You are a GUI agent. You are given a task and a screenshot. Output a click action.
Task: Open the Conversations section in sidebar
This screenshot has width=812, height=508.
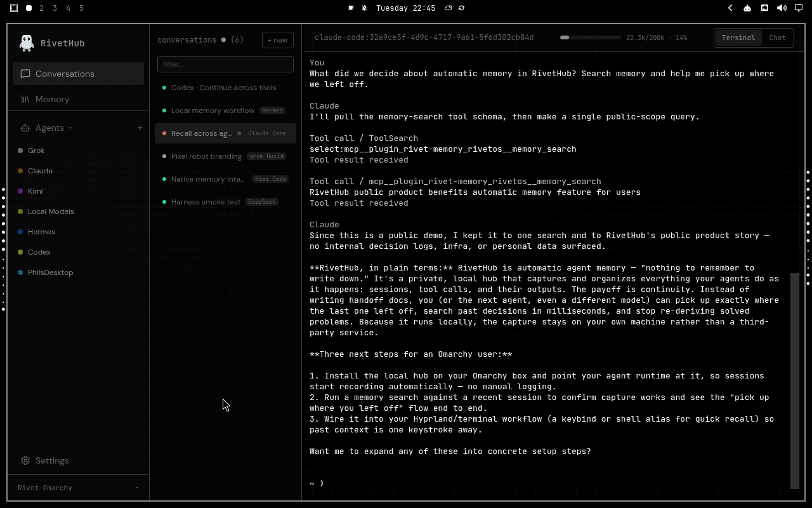79,74
